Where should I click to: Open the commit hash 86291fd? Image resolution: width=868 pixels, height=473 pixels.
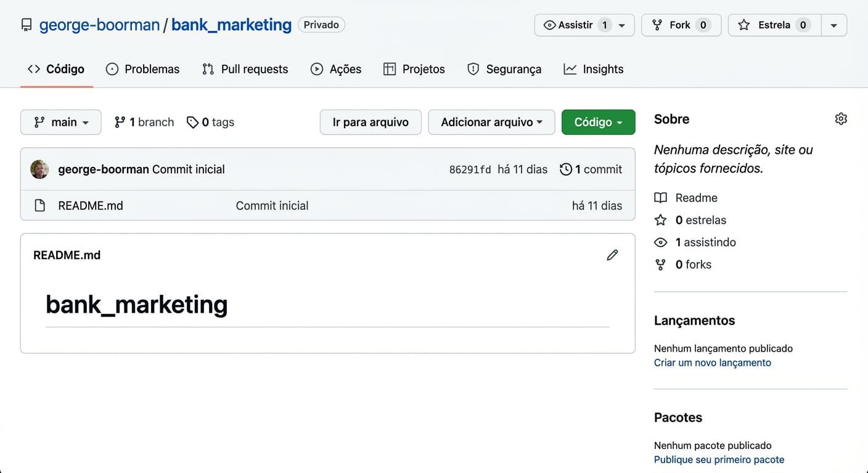tap(470, 169)
